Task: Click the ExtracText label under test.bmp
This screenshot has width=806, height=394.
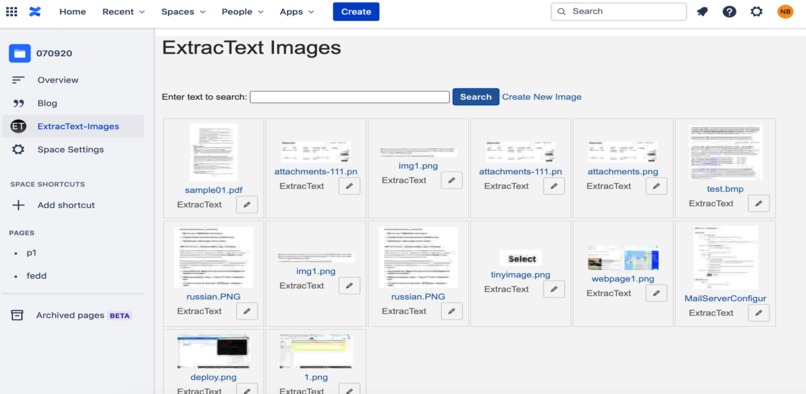Action: coord(711,204)
